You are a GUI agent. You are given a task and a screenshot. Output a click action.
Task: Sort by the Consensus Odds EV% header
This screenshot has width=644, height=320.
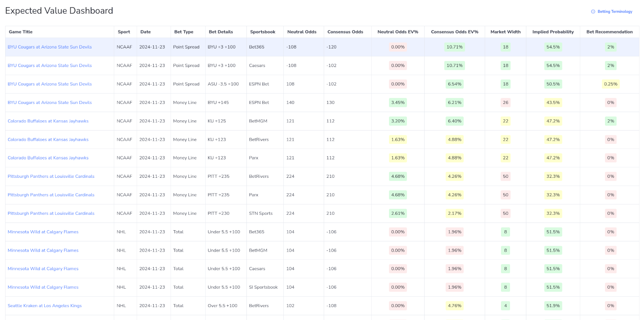coord(455,31)
